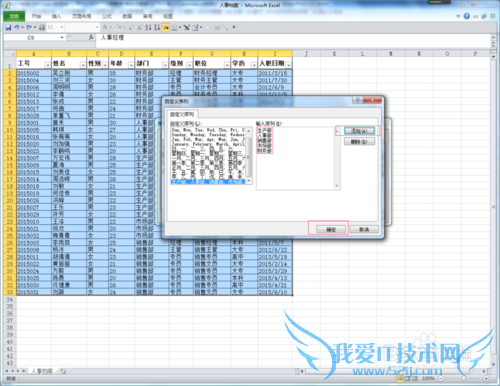500x386 pixels.
Task: Open the 文件 File tab
Action: tap(14, 16)
